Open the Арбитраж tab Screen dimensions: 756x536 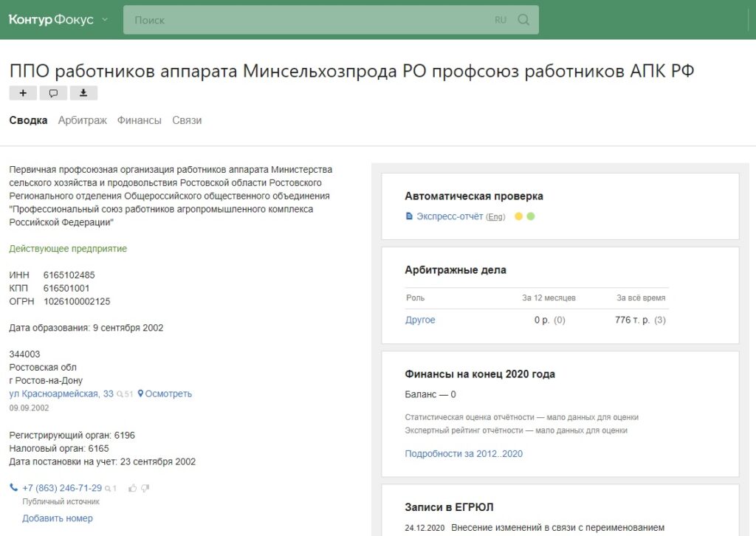click(83, 120)
